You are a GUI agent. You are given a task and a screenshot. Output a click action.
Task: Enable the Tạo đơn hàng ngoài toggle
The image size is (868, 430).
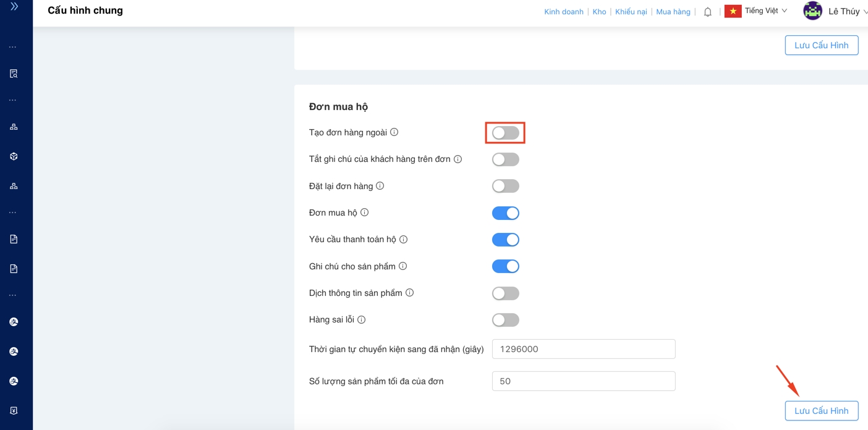click(x=505, y=133)
